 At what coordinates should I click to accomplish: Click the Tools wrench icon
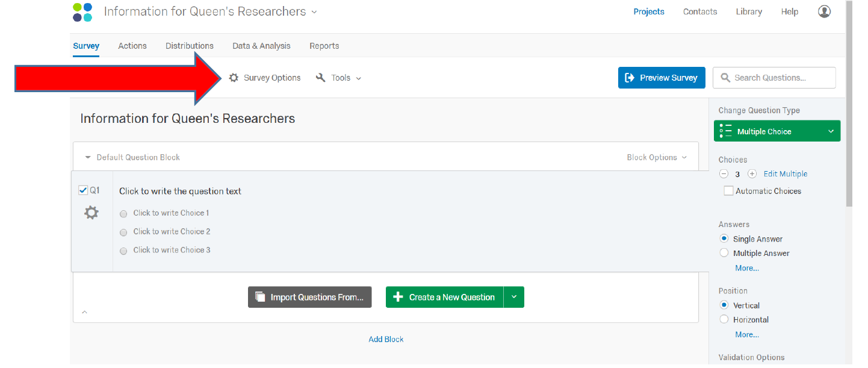tap(321, 78)
